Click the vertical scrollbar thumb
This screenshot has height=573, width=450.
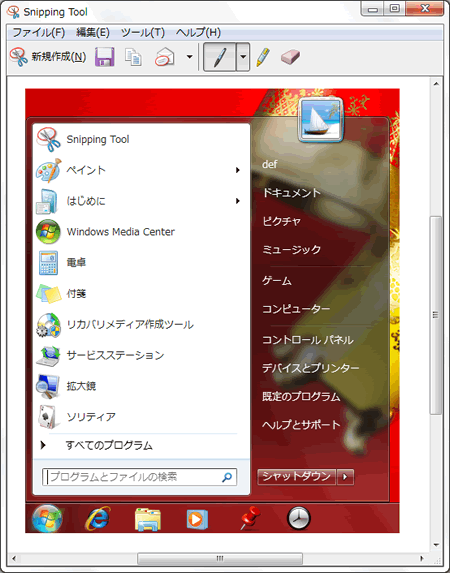click(x=435, y=315)
